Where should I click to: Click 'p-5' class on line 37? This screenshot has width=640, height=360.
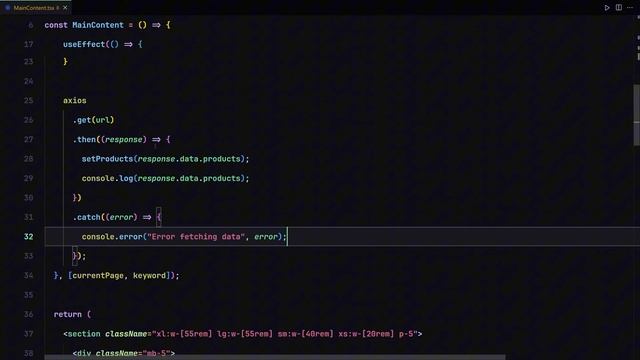[406, 334]
